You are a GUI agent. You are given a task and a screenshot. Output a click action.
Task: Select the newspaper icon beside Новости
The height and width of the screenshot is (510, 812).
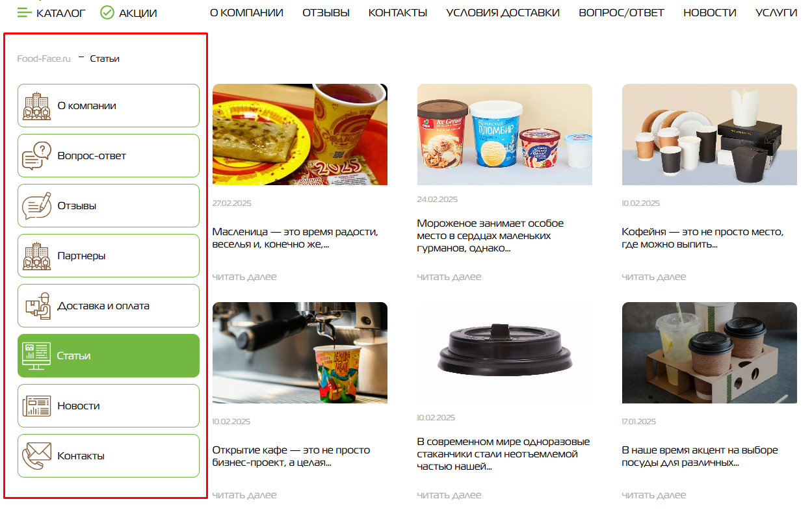37,406
